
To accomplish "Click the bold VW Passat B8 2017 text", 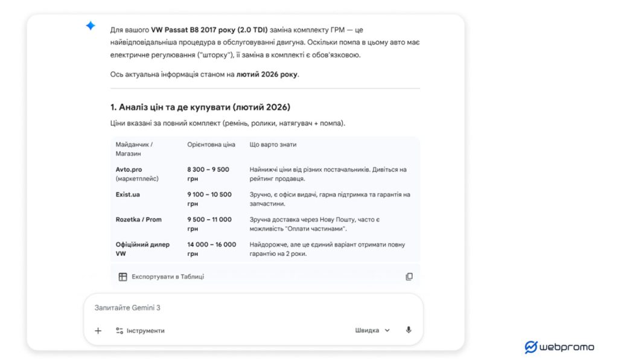I will click(186, 30).
